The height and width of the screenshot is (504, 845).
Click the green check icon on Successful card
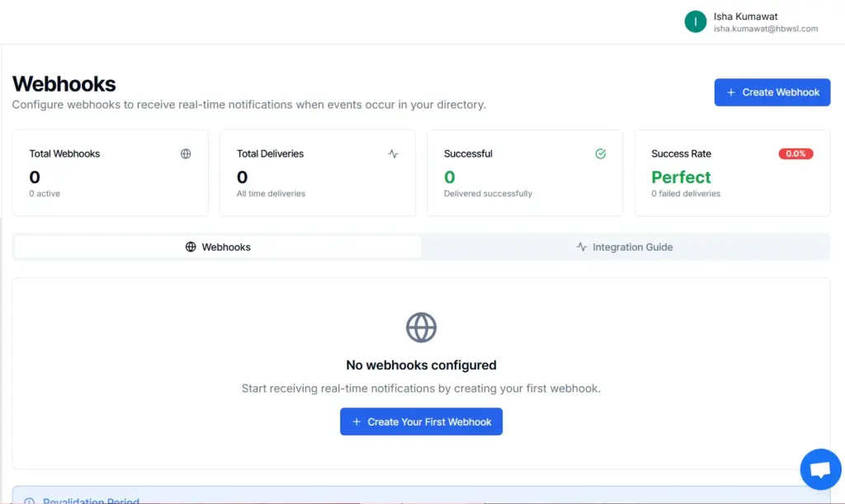(x=600, y=153)
